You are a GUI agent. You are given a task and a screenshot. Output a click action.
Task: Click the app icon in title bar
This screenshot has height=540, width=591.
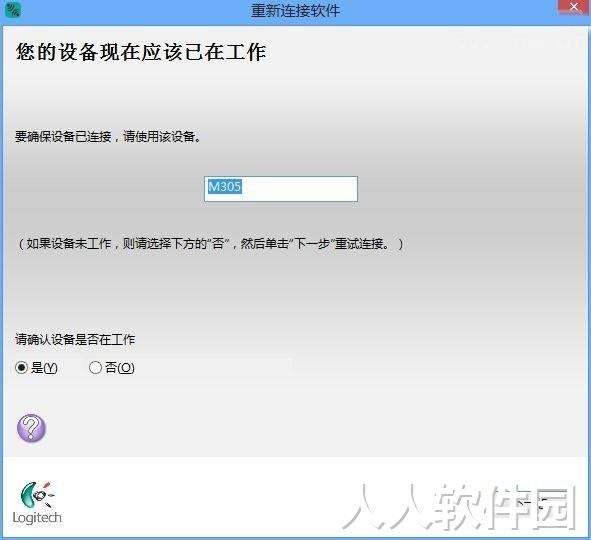tap(13, 10)
